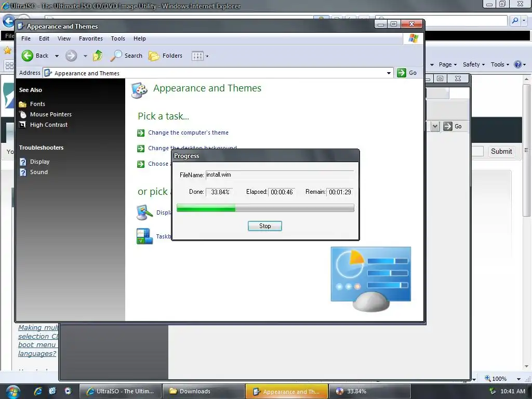
Task: Open the Page menu in Internet Explorer
Action: (x=447, y=64)
